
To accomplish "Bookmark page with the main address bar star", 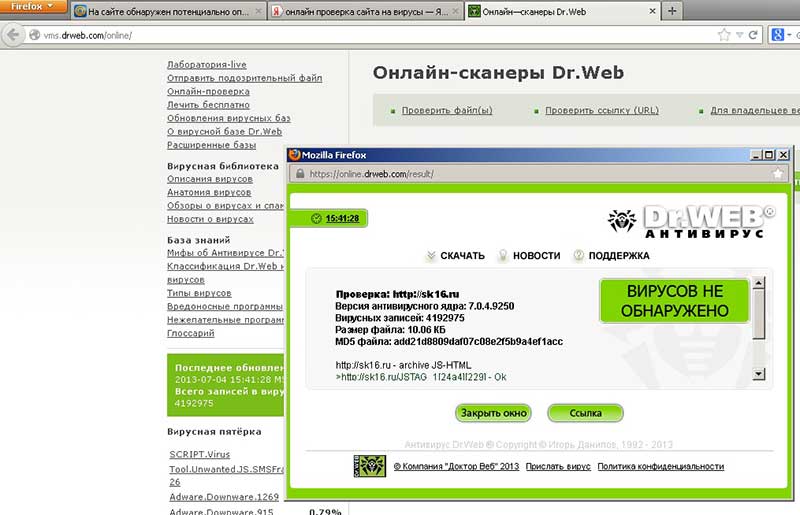I will 724,35.
